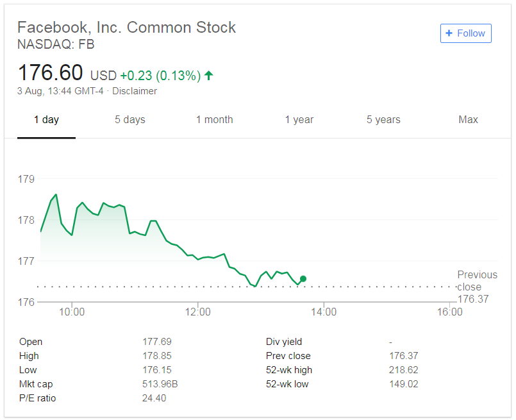Image resolution: width=516 pixels, height=420 pixels.
Task: View the 1 month chart
Action: point(215,119)
